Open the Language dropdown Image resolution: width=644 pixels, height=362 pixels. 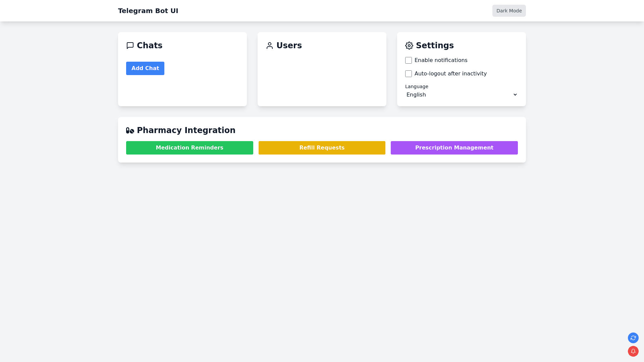point(461,95)
